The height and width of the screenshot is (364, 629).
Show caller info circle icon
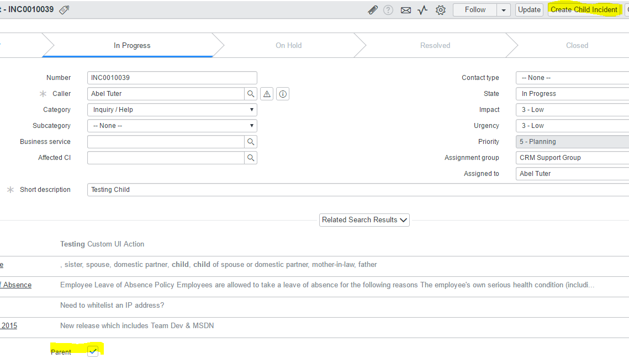tap(283, 94)
